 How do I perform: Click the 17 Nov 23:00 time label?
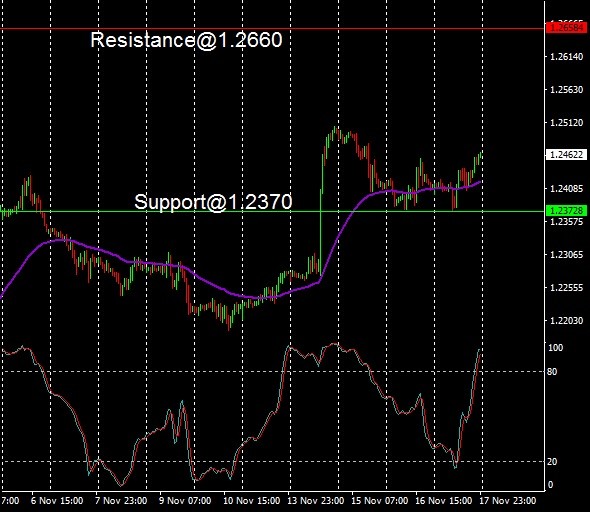pyautogui.click(x=507, y=501)
